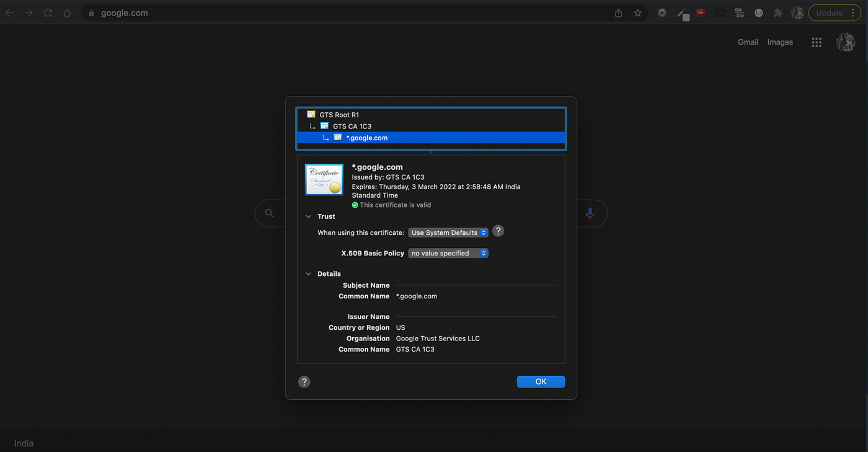Image resolution: width=868 pixels, height=452 pixels.
Task: Click the padlock icon in address bar
Action: (x=91, y=12)
